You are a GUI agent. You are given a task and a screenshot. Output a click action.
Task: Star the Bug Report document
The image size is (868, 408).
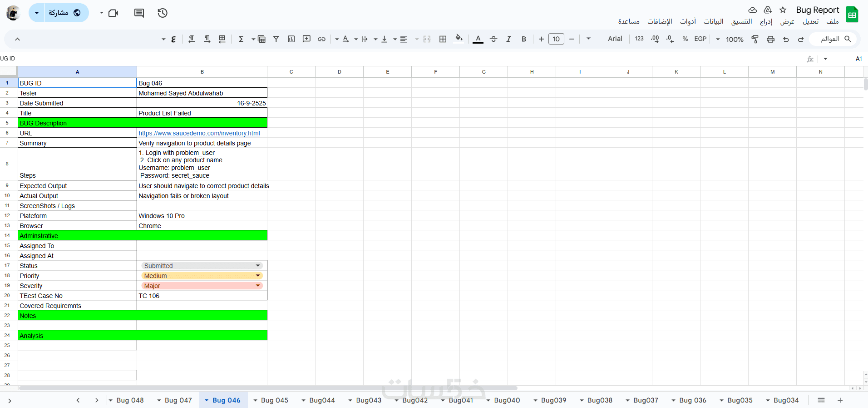coord(783,10)
